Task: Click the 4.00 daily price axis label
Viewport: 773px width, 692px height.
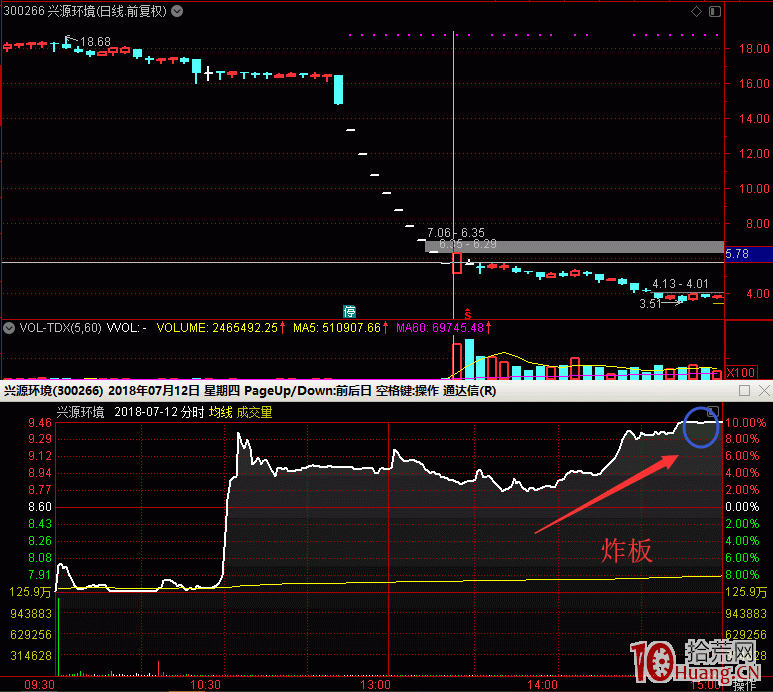Action: (x=758, y=294)
